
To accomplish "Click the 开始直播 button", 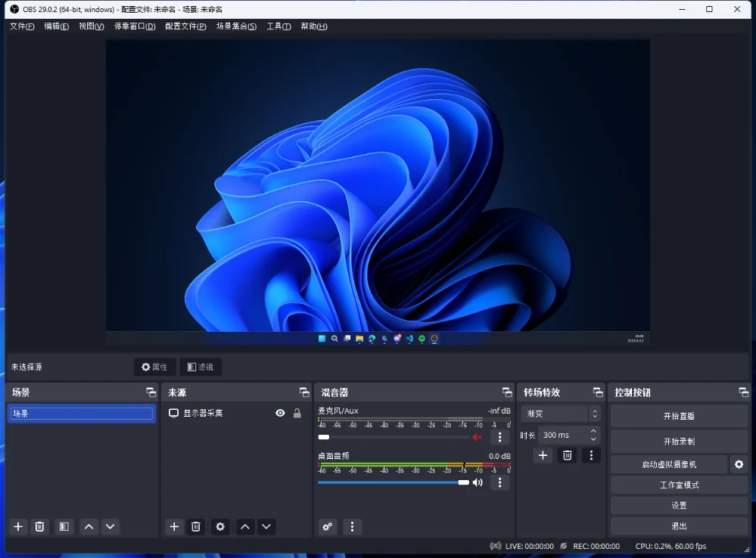I will tap(679, 417).
